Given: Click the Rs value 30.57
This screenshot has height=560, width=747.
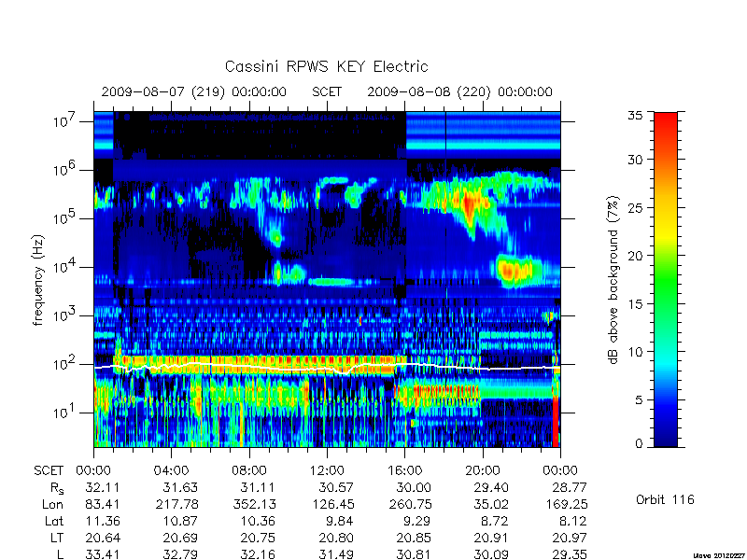Looking at the screenshot, I should coord(336,487).
